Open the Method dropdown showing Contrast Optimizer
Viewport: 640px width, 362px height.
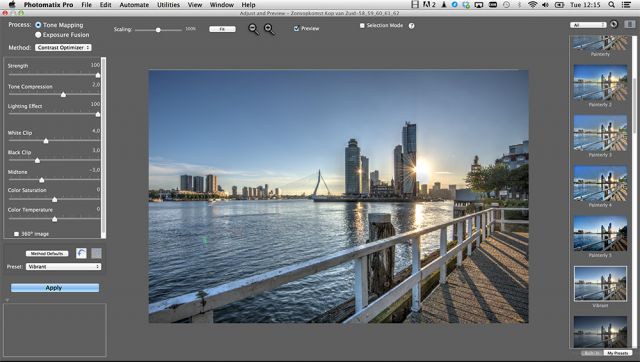point(63,47)
